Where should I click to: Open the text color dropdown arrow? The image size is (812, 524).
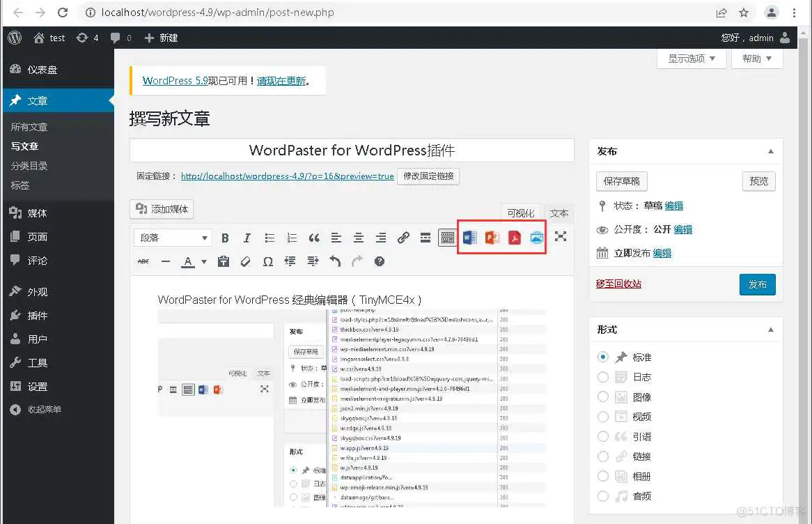click(204, 262)
